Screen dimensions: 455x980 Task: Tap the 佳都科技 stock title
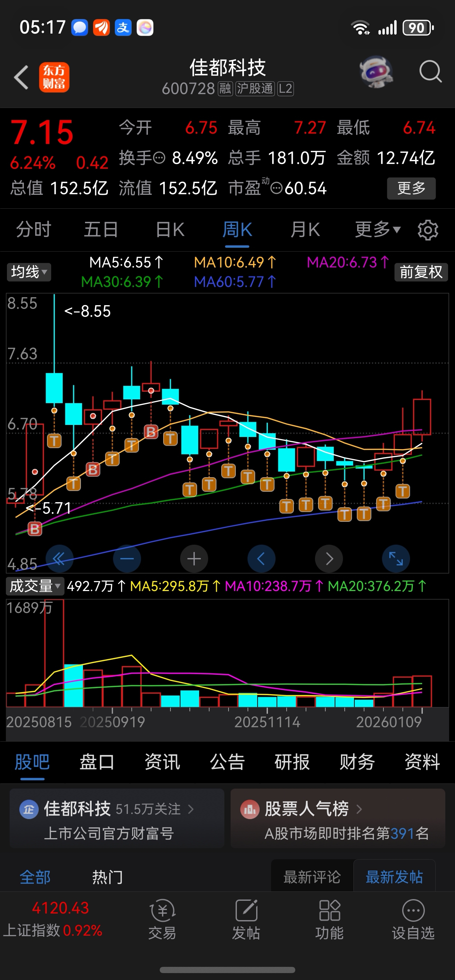[228, 68]
